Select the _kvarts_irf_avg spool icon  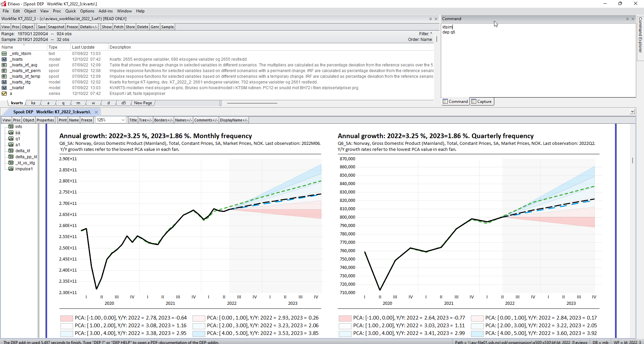point(4,65)
